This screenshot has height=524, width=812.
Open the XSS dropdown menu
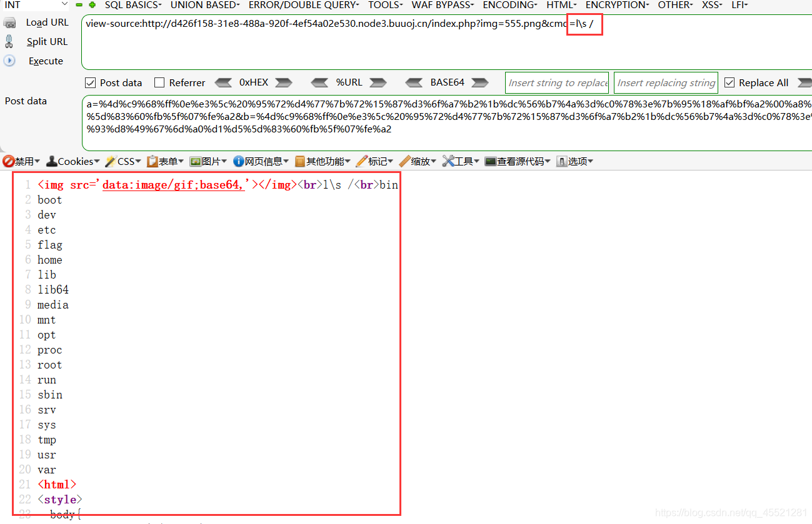pyautogui.click(x=712, y=5)
